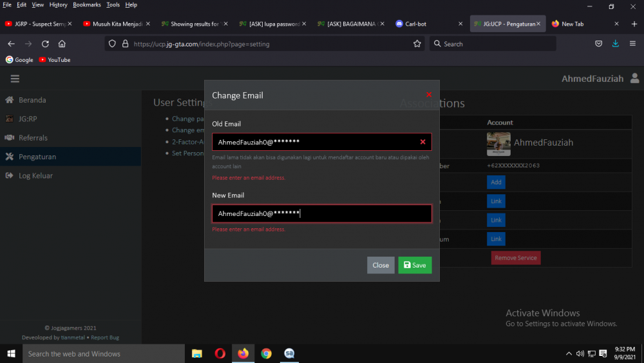The width and height of the screenshot is (644, 363).
Task: Open SA-MP taskbar application icon
Action: point(289,353)
